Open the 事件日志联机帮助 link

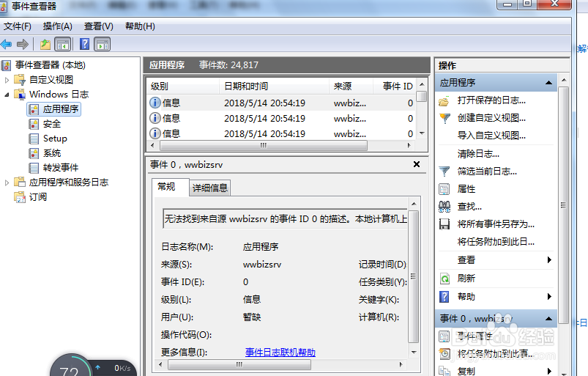point(280,353)
